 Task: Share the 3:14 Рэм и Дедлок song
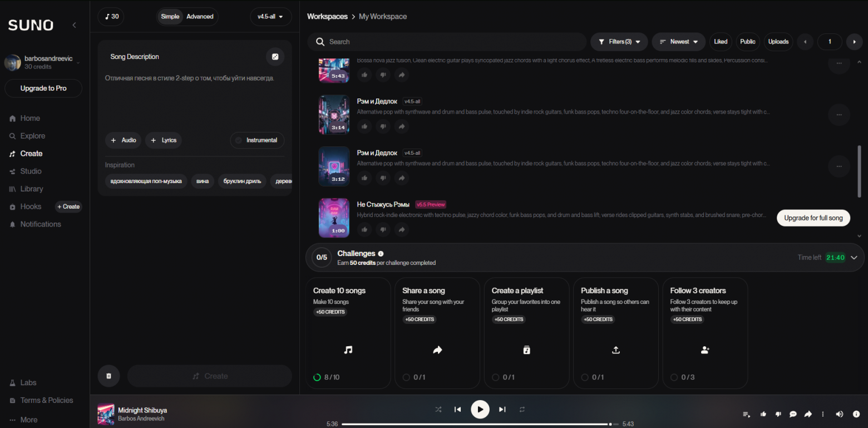[401, 126]
